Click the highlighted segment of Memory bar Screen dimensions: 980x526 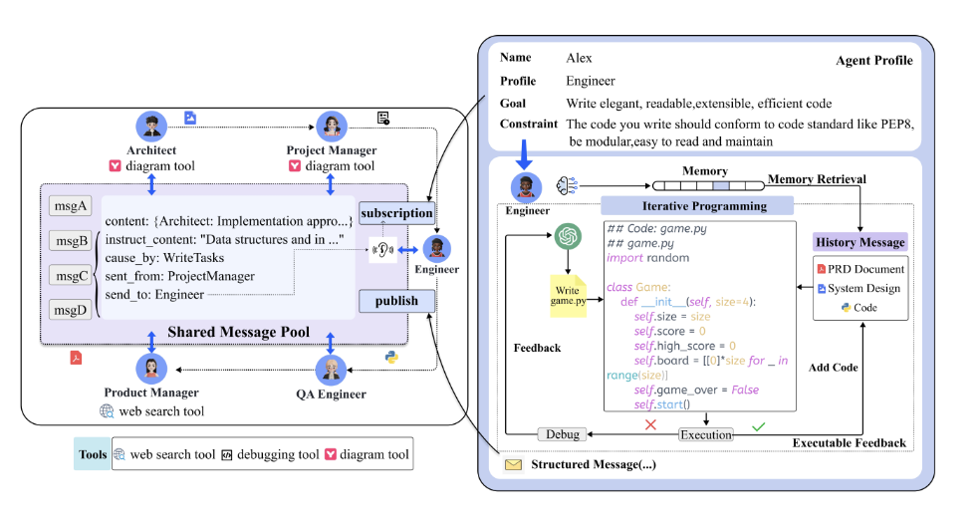721,185
